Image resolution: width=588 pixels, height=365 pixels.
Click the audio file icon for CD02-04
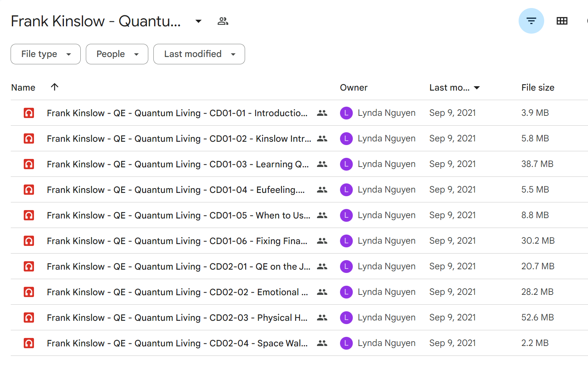29,343
